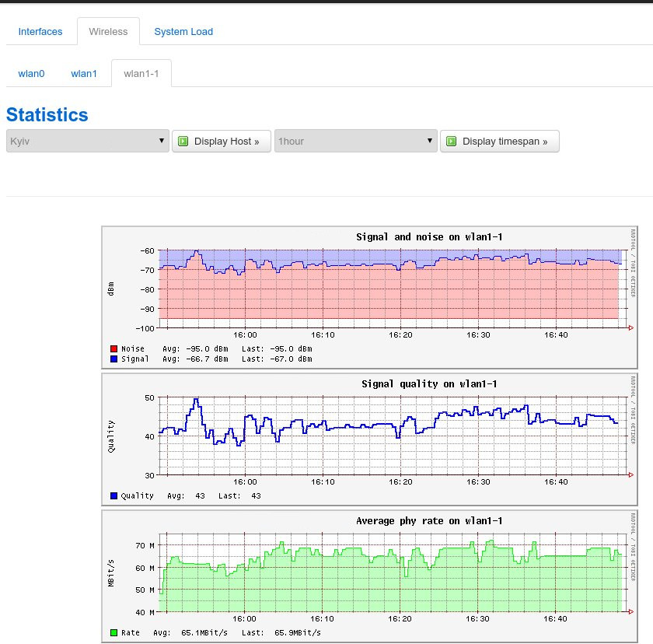The width and height of the screenshot is (653, 644).
Task: Click the green Rate legend square
Action: tap(113, 632)
